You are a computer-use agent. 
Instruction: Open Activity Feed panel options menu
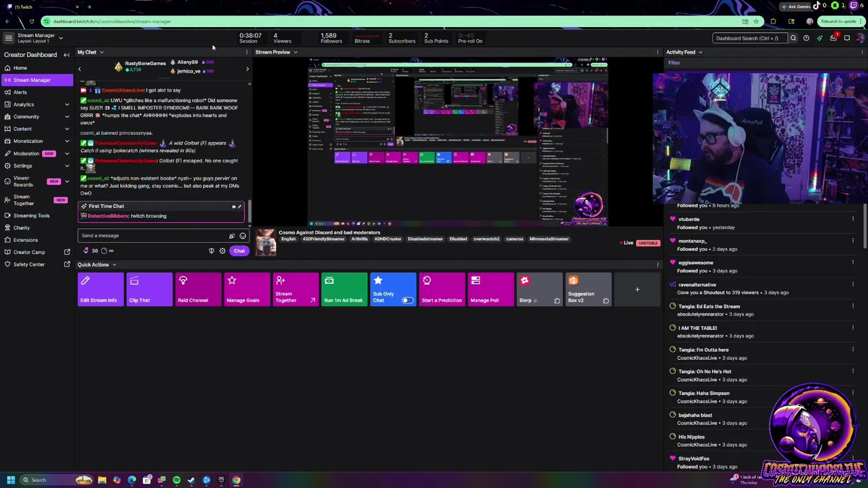[861, 52]
